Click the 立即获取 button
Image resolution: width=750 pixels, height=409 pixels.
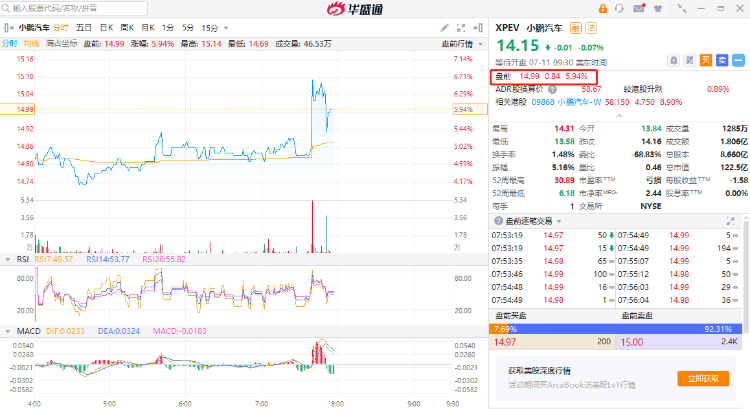(x=703, y=378)
